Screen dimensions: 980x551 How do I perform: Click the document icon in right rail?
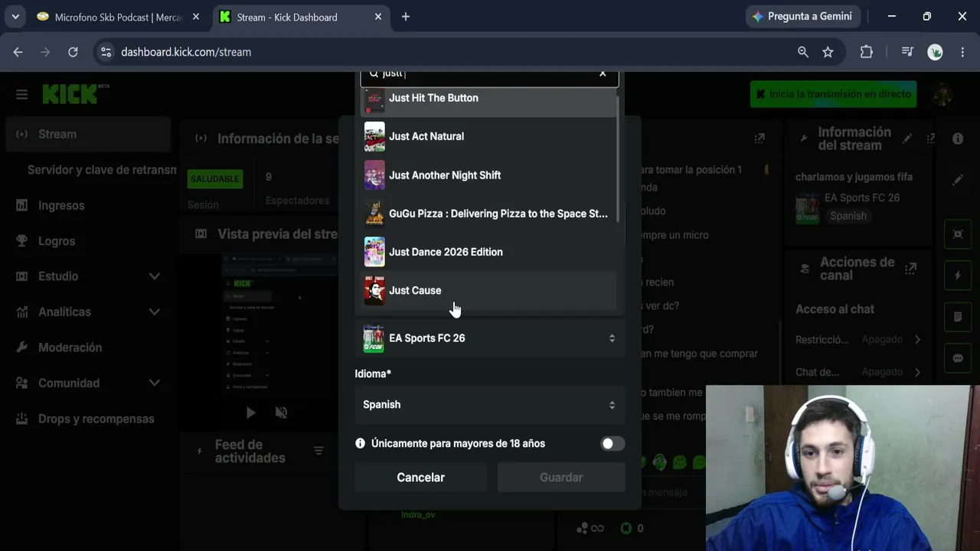[958, 317]
